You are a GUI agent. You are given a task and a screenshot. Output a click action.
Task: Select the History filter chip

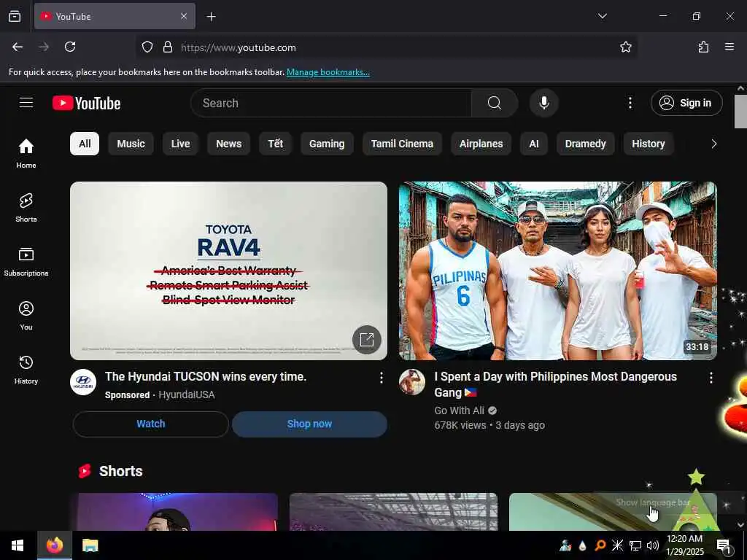click(x=649, y=144)
